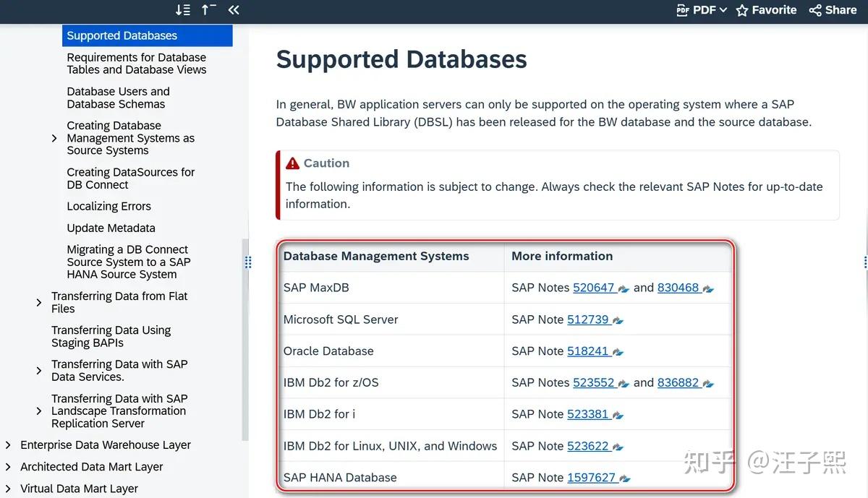Select Supported Databases in the sidebar
This screenshot has width=868, height=498.
(148, 35)
